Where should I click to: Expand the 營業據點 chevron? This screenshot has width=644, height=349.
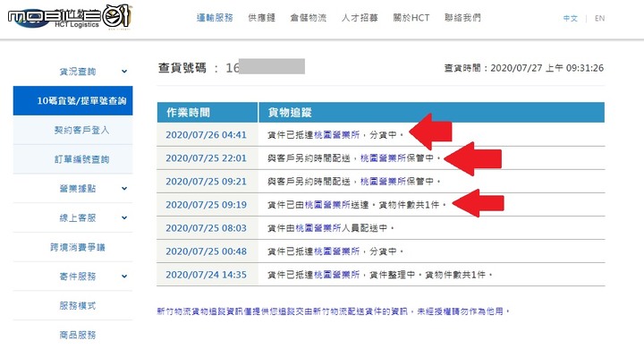tap(124, 189)
